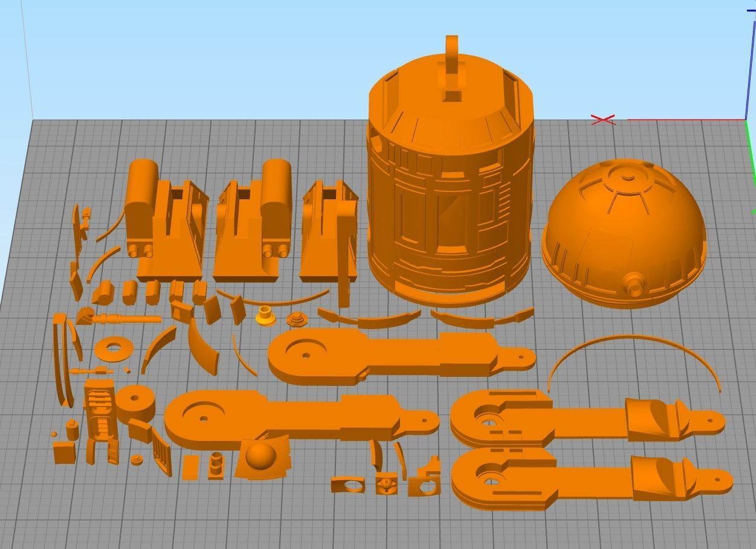The width and height of the screenshot is (756, 549).
Task: Select the square bracket with round hole
Action: [x=424, y=486]
